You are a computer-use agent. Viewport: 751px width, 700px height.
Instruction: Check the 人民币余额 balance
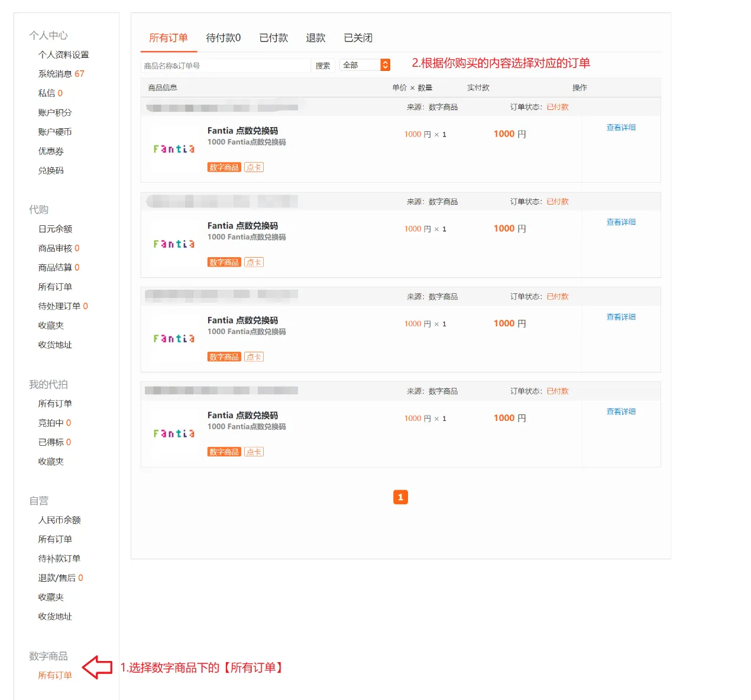[59, 520]
